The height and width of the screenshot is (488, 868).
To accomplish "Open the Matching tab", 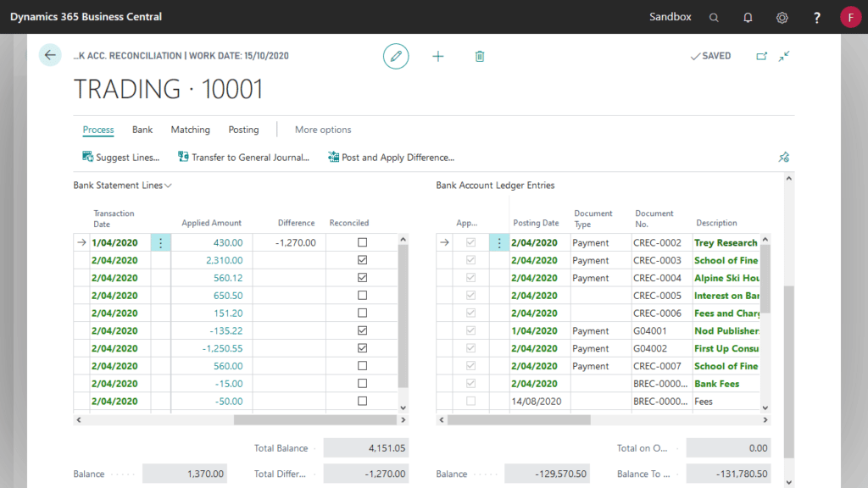I will pos(190,130).
